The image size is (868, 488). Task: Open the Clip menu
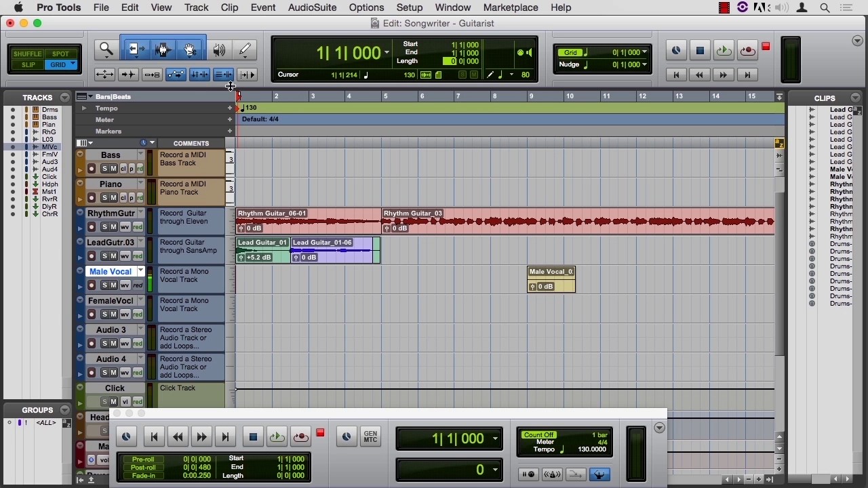pyautogui.click(x=229, y=7)
